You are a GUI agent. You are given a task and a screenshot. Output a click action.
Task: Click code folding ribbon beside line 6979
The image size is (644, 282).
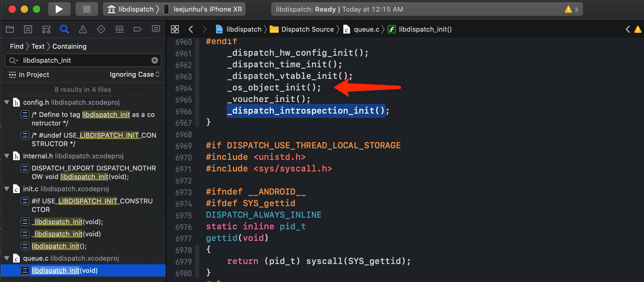coord(197,261)
